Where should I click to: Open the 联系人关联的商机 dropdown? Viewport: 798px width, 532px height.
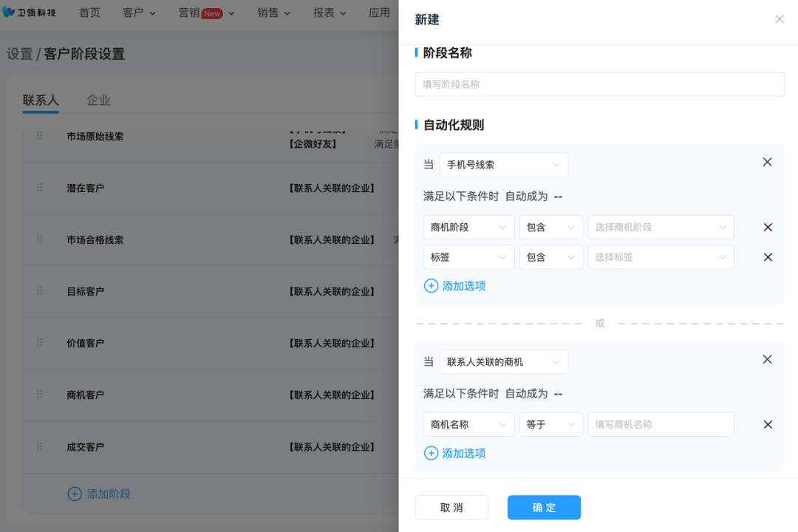click(x=503, y=362)
